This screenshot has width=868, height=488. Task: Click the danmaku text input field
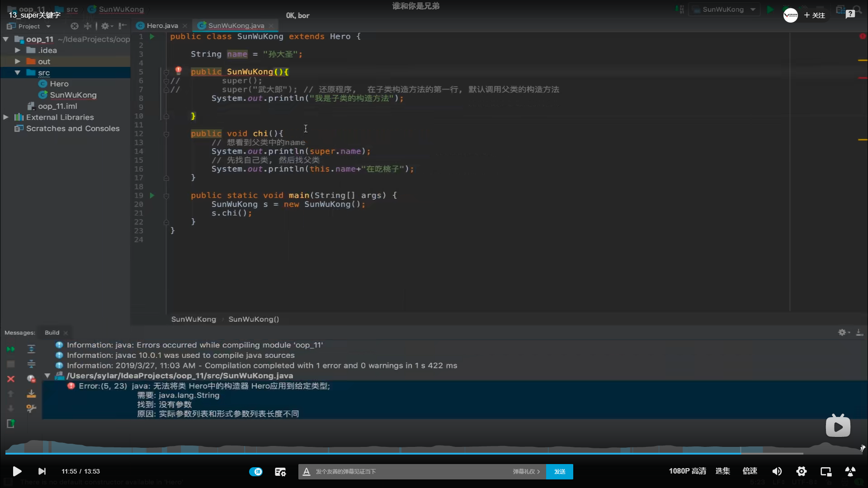(x=407, y=471)
